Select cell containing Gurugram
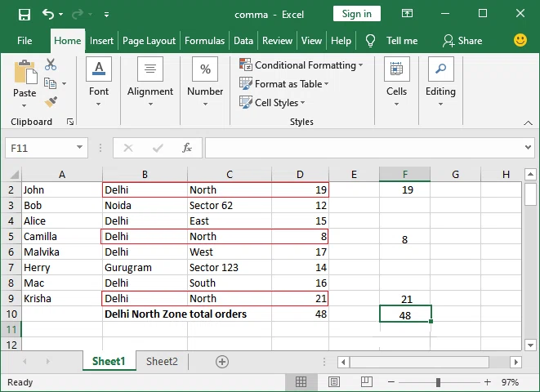Viewport: 540px width, 392px height. click(x=145, y=267)
